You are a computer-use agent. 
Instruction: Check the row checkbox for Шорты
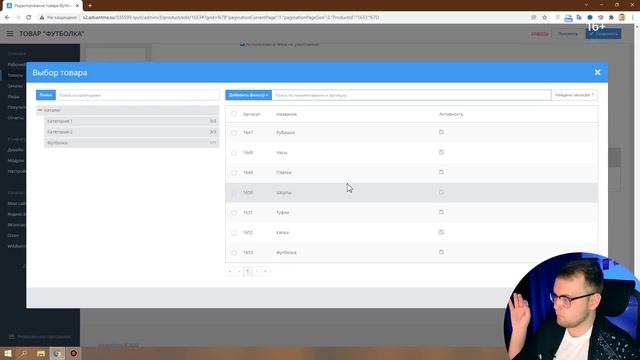pyautogui.click(x=234, y=193)
